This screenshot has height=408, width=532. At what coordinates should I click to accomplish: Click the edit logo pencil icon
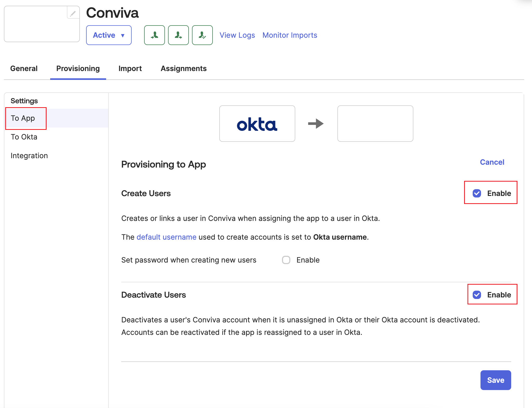[73, 13]
